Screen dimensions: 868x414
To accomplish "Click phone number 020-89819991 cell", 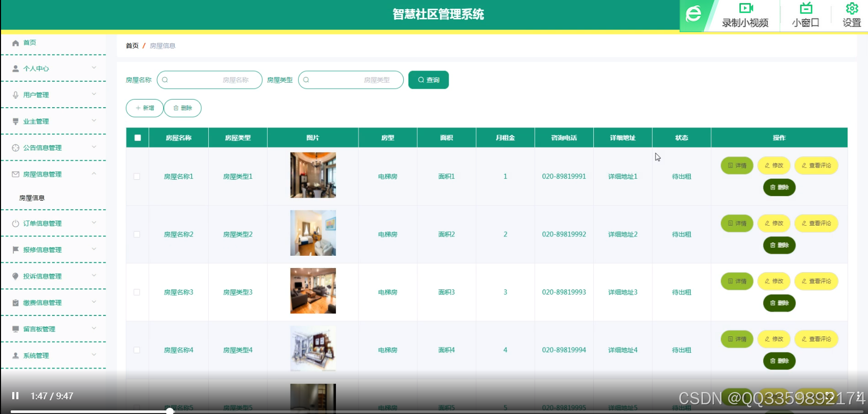I will (564, 177).
